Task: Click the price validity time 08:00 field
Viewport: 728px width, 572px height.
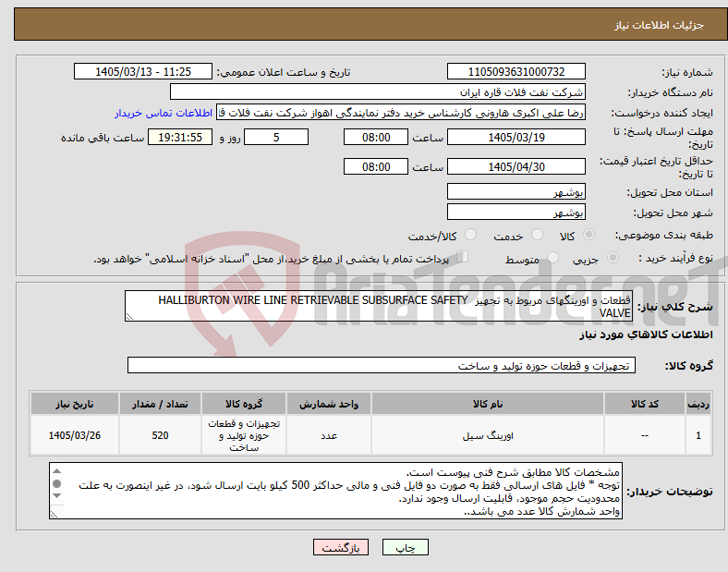Action: pos(376,166)
